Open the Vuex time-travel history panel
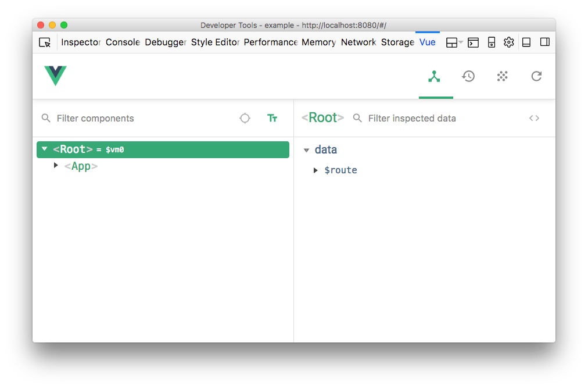Screen dimensions: 588x389 tap(468, 76)
